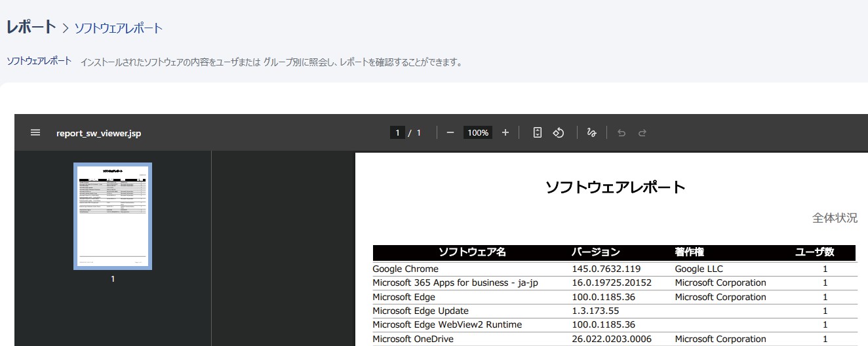This screenshot has height=346, width=868.
Task: Click version 145.0.7632.119 cell
Action: [606, 269]
